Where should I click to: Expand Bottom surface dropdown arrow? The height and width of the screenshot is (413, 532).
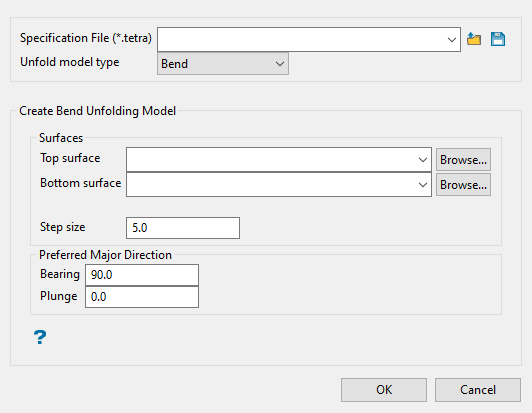[x=423, y=185]
